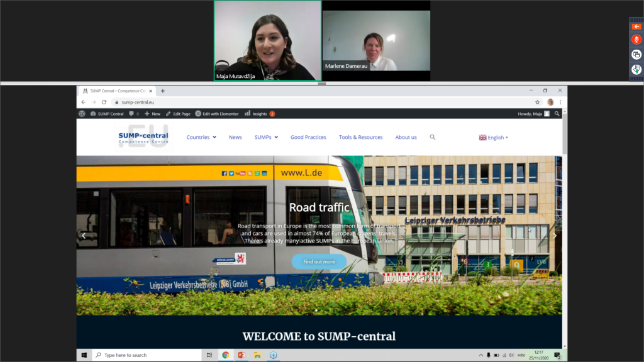
Task: Click the HRV keyboard language indicator
Action: pos(521,355)
